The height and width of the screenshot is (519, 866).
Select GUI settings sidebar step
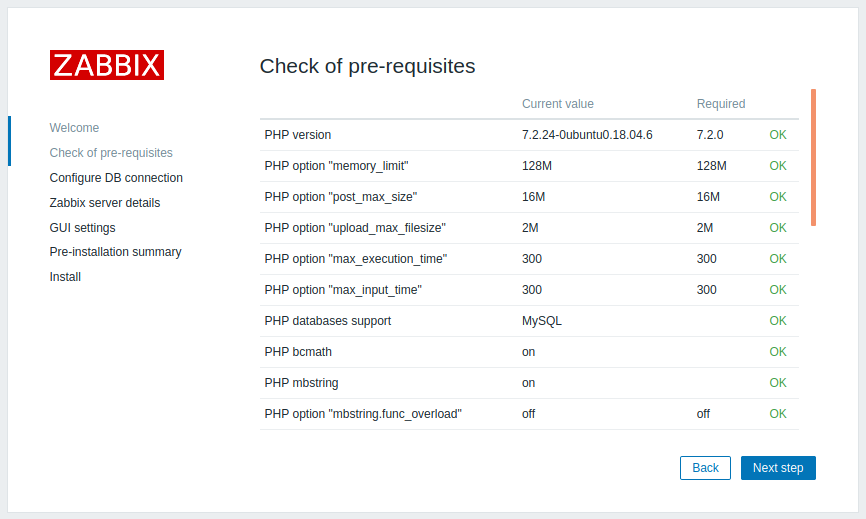[82, 227]
